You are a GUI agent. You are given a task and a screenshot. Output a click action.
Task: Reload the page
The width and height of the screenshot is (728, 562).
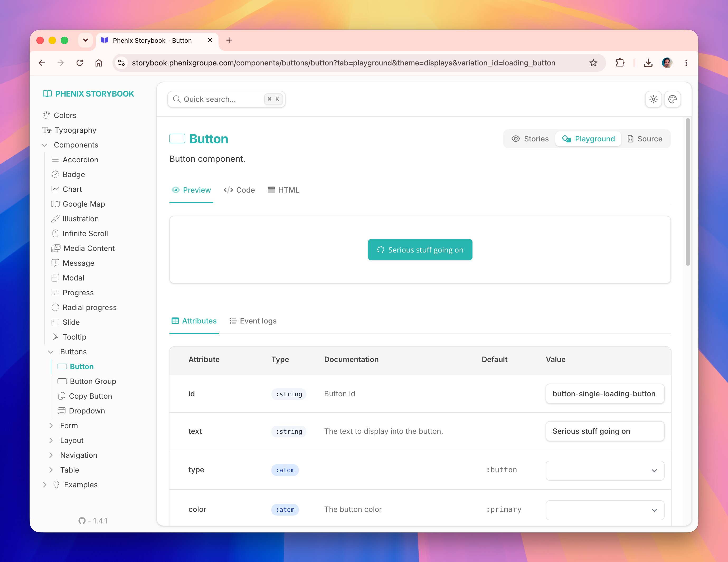coord(80,63)
